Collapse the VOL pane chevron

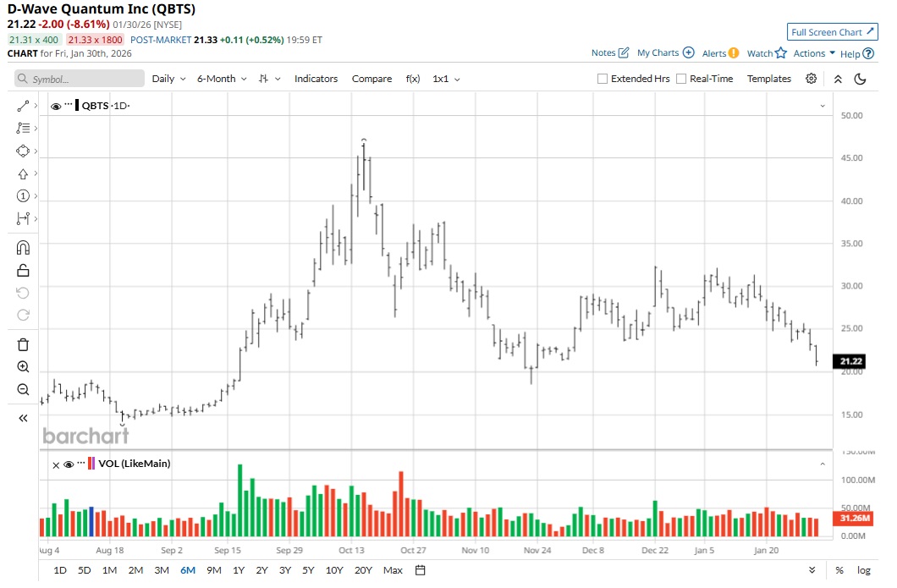pyautogui.click(x=823, y=464)
